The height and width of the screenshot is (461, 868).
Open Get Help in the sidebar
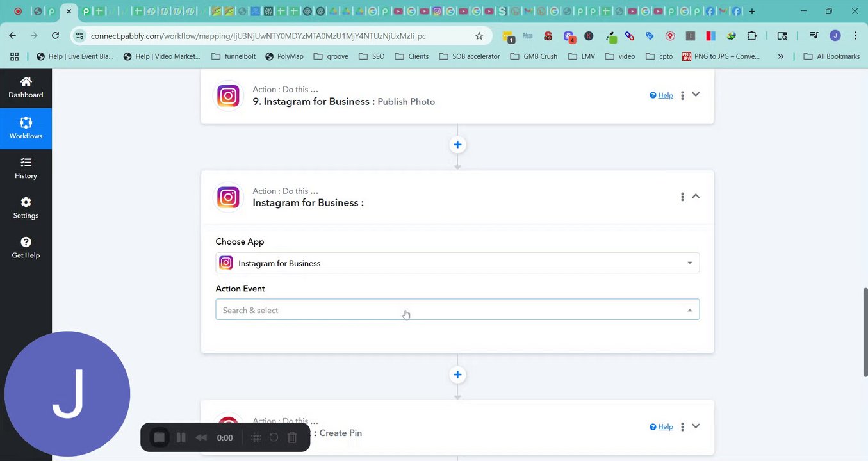coord(26,248)
